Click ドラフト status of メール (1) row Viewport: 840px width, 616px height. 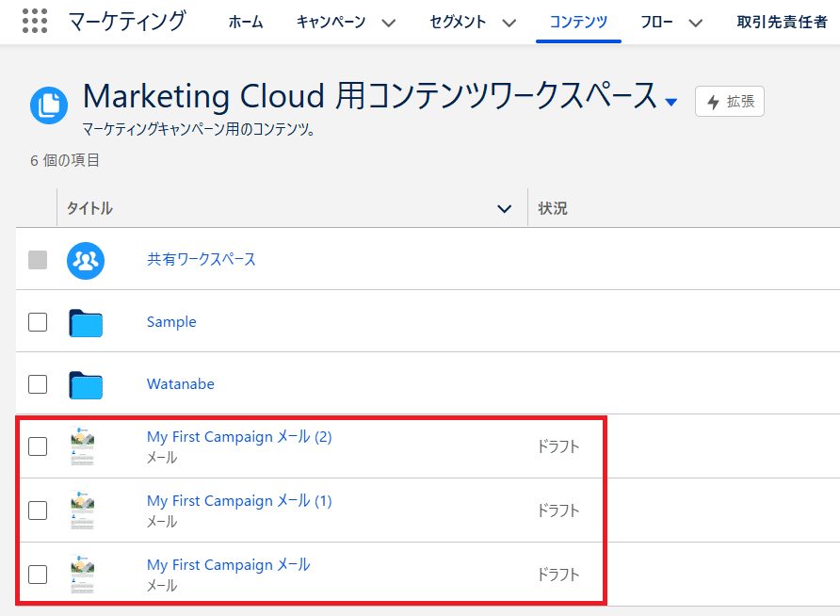558,511
